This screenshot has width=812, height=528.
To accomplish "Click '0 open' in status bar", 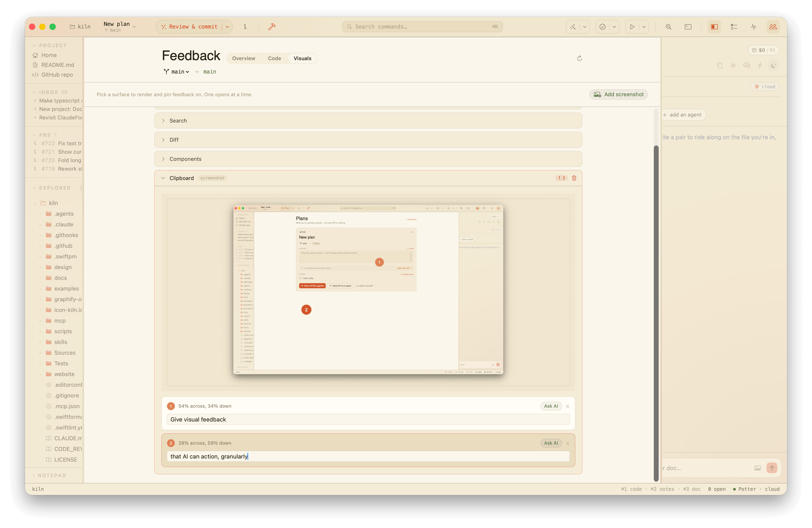I will pyautogui.click(x=717, y=489).
